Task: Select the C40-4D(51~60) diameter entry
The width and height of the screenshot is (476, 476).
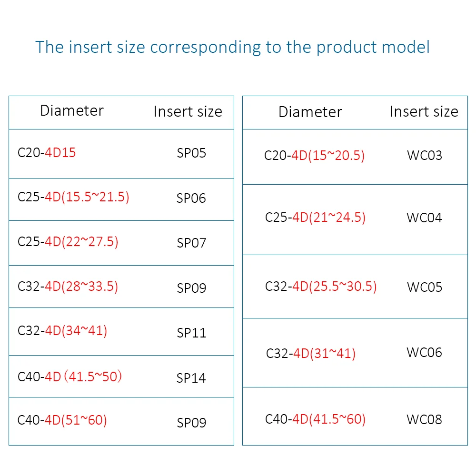Action: point(62,420)
